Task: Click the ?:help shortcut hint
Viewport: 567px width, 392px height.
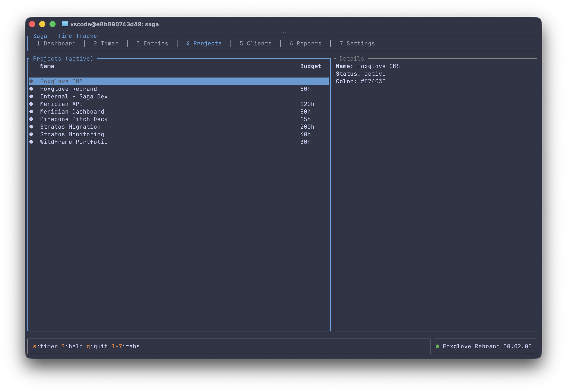Action: coord(72,346)
